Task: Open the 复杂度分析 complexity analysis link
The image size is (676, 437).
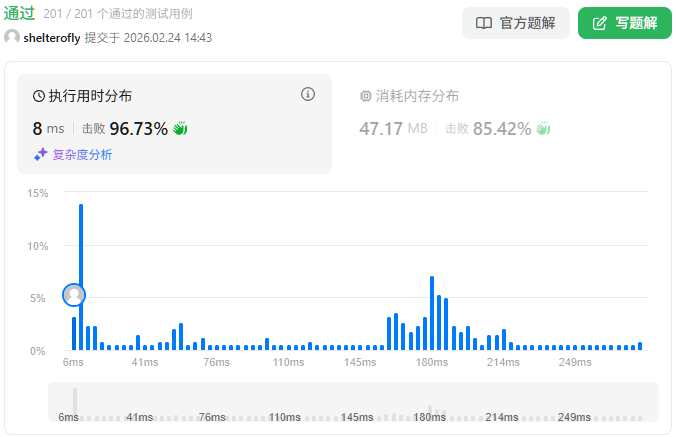Action: (x=82, y=155)
